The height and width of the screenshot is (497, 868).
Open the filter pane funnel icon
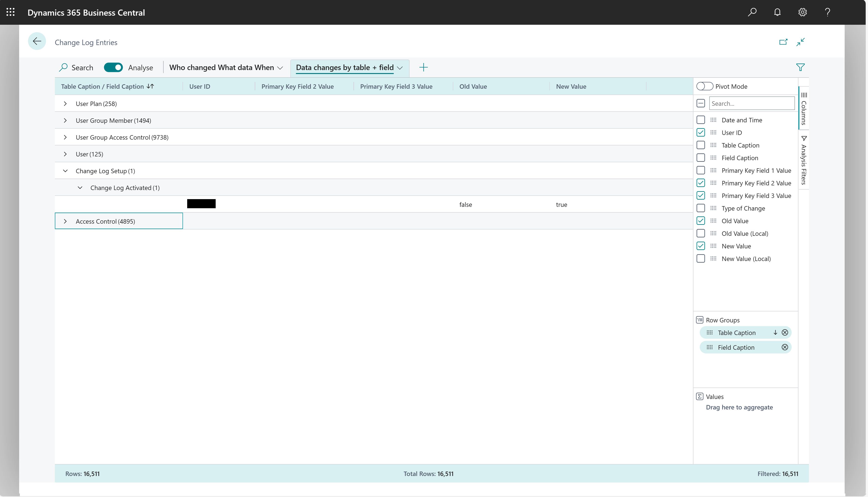tap(801, 67)
